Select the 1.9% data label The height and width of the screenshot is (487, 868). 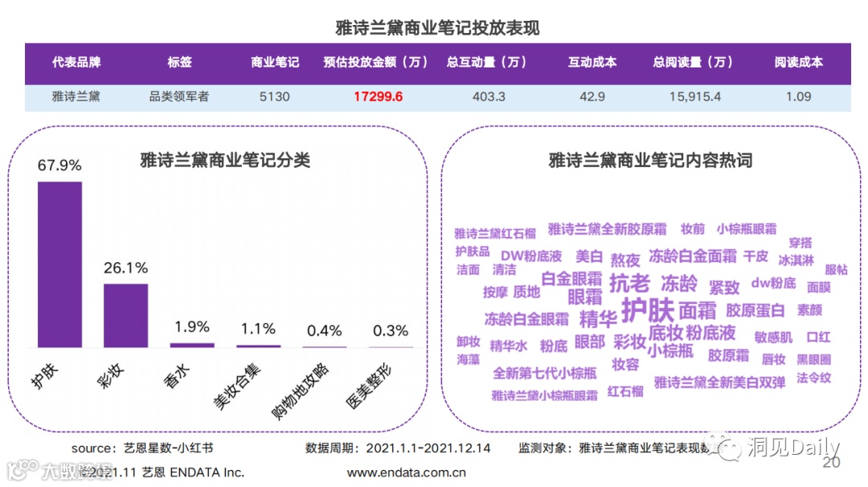(x=192, y=326)
